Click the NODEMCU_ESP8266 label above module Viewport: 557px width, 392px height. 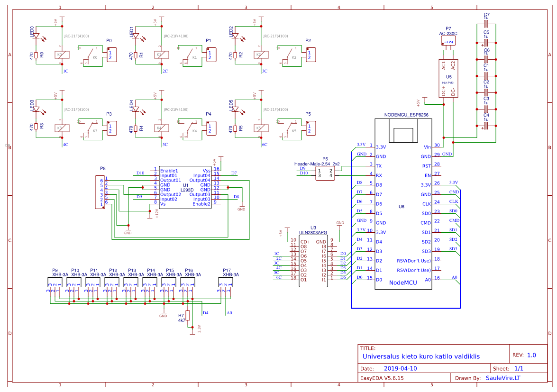tap(406, 115)
